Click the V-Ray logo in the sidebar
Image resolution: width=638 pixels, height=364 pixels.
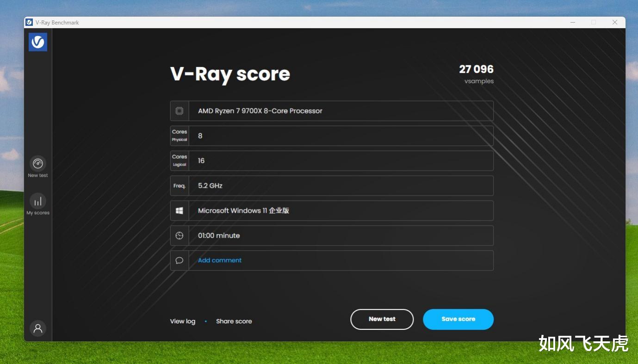(x=38, y=42)
